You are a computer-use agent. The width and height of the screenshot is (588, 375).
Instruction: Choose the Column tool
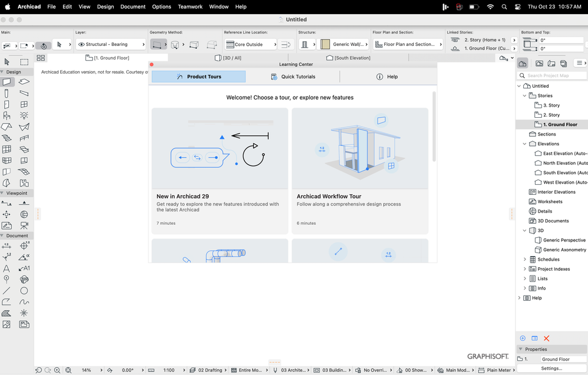6,93
